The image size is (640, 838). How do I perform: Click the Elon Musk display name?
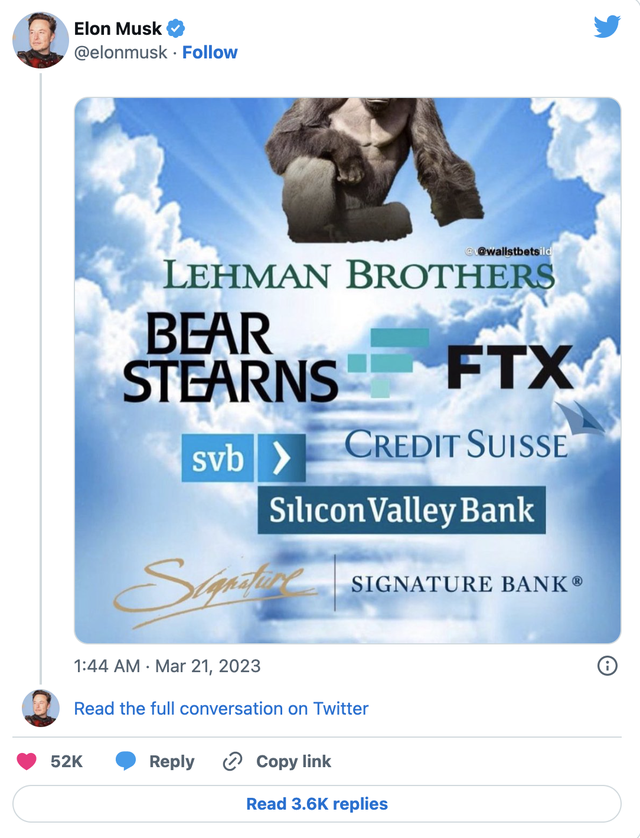(117, 29)
